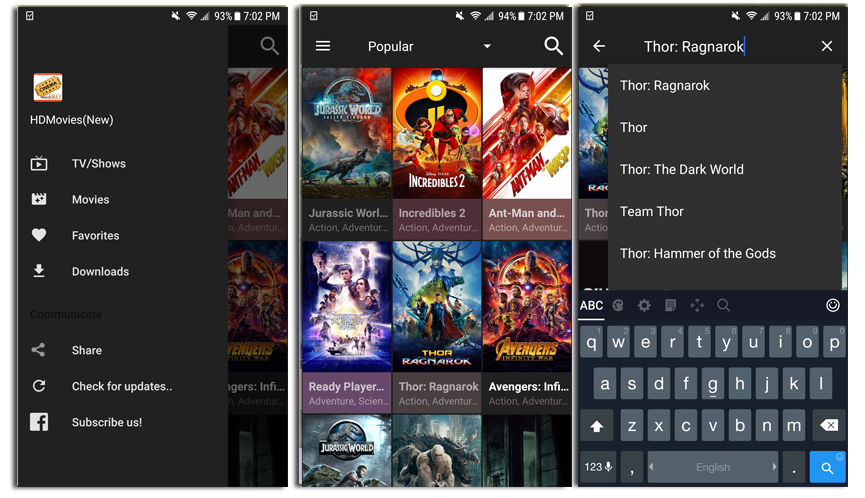Tap the backspace key

tap(829, 425)
